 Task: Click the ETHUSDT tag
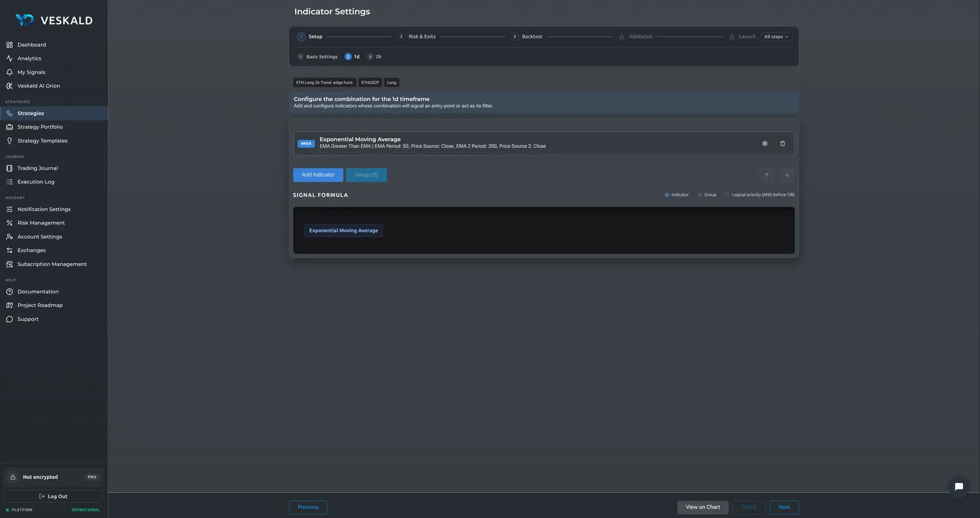[x=370, y=83]
